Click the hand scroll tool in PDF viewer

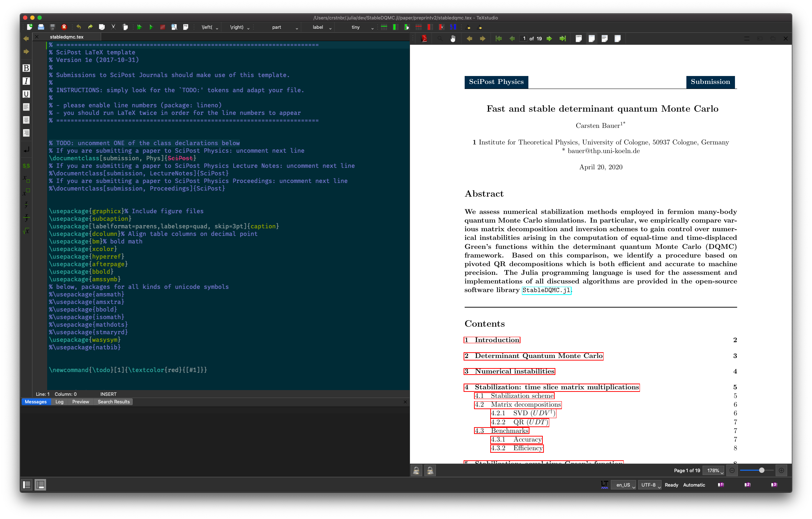(453, 39)
